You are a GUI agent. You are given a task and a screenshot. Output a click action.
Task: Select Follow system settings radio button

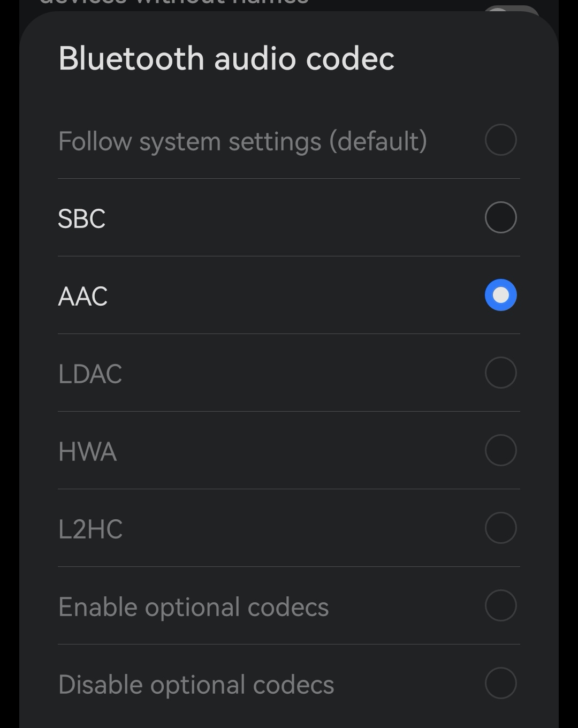[x=500, y=140]
